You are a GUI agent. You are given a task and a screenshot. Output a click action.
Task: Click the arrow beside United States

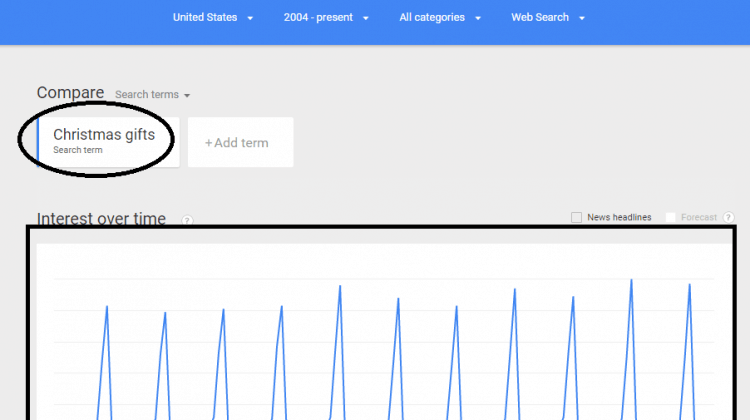coord(250,18)
